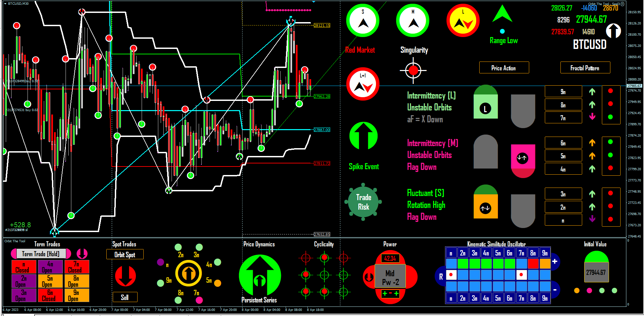This screenshot has width=644, height=316.
Task: Select the orange 5n dot on the orbit wheel
Action: (218, 283)
